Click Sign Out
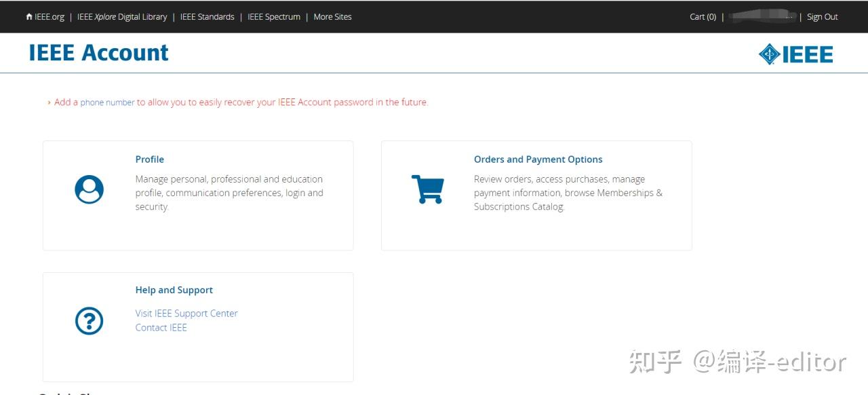The image size is (868, 395). 822,17
